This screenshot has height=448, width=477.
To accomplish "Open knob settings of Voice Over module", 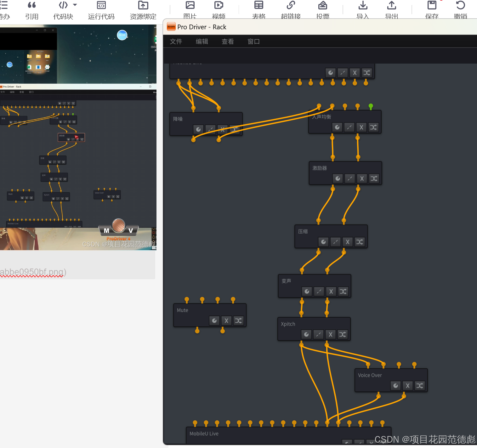I will coord(396,386).
